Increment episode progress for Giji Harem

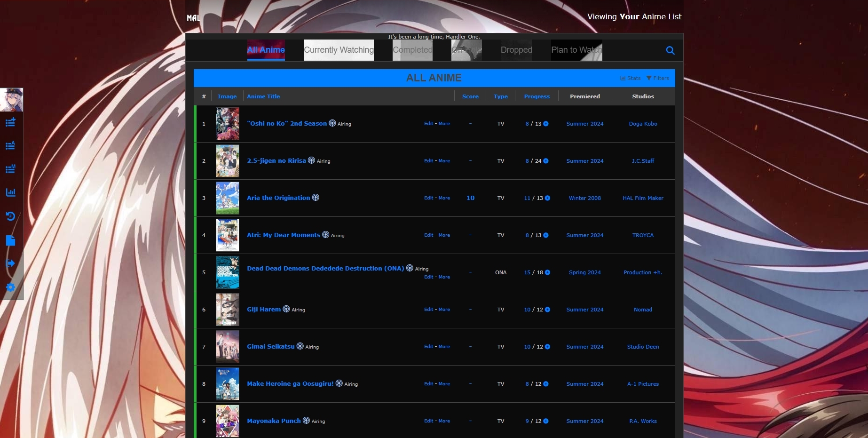(x=547, y=310)
